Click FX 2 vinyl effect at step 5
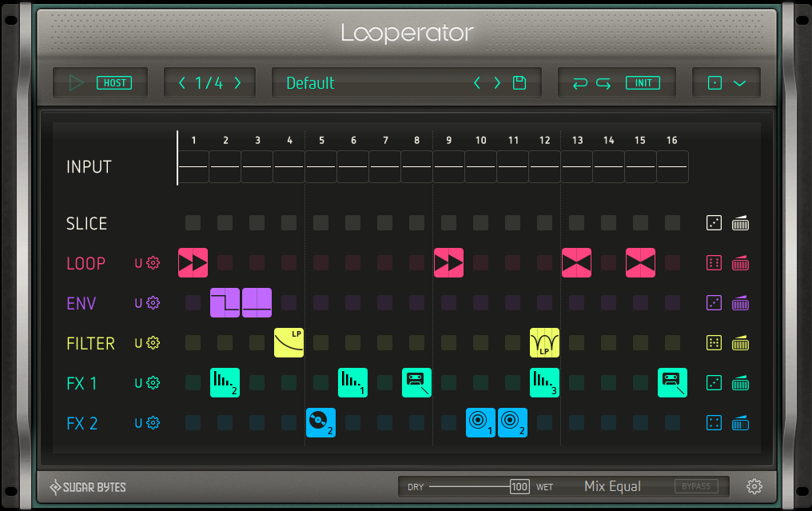This screenshot has height=511, width=812. tap(320, 423)
